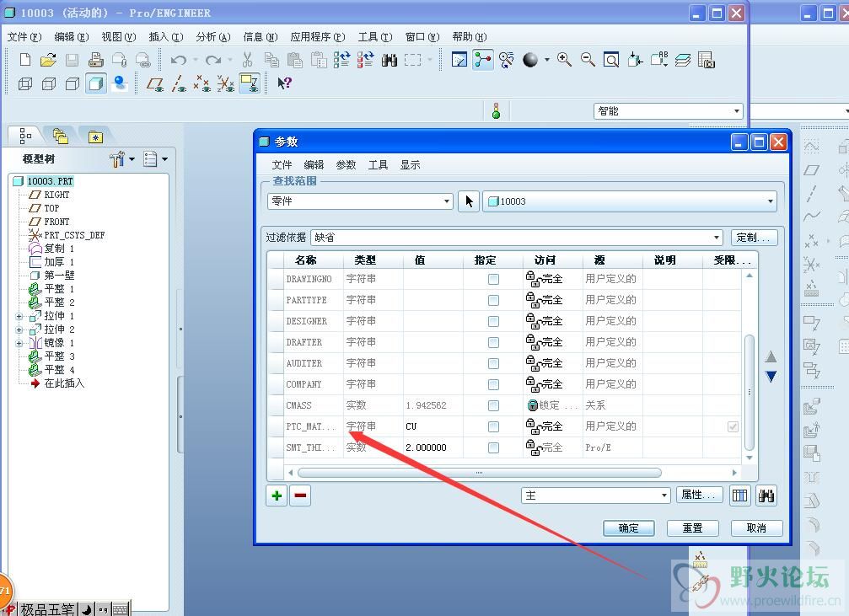The image size is (849, 616).
Task: Open the 应用程序(P) menu
Action: tap(318, 37)
